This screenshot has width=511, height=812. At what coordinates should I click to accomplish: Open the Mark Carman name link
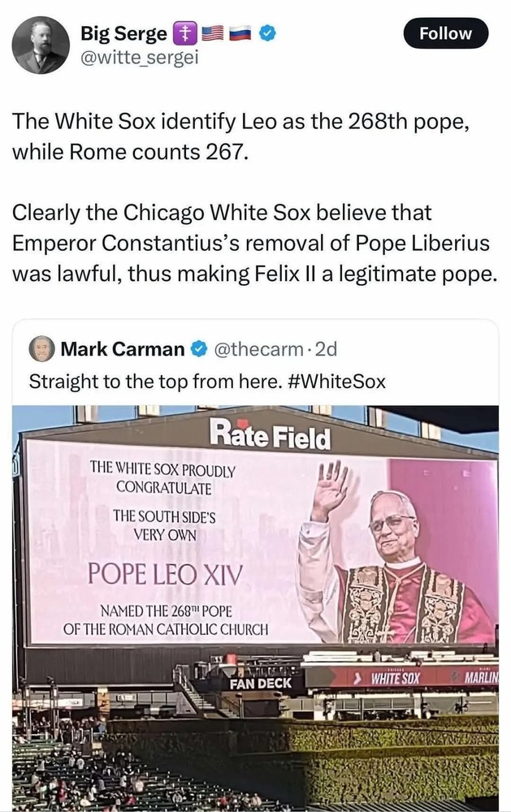pyautogui.click(x=123, y=349)
